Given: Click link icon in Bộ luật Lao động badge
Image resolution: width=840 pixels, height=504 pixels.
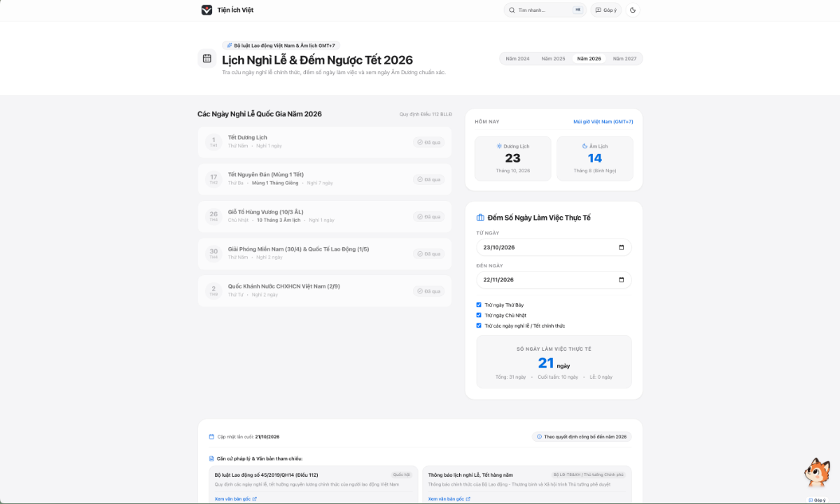Looking at the screenshot, I should tap(230, 45).
